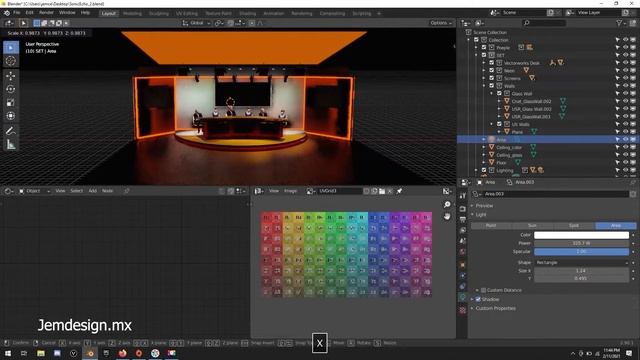This screenshot has height=360, width=640.
Task: Select the Cursor tool in viewport toolbar
Action: click(x=11, y=61)
